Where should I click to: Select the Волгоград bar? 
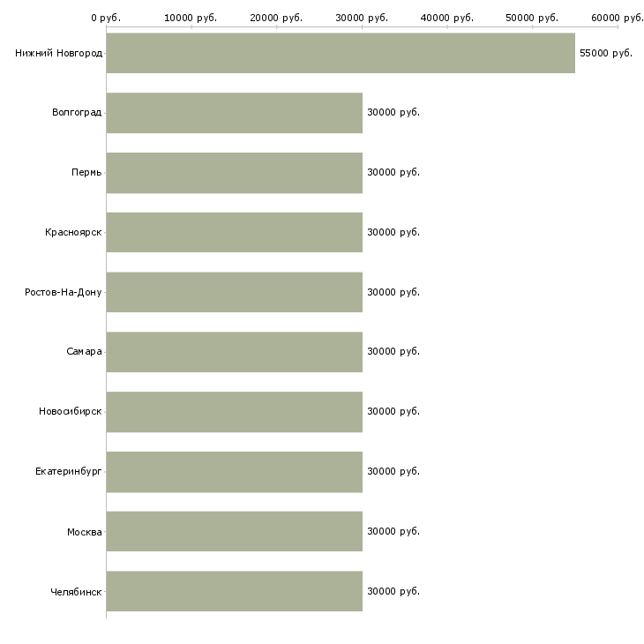(x=234, y=113)
